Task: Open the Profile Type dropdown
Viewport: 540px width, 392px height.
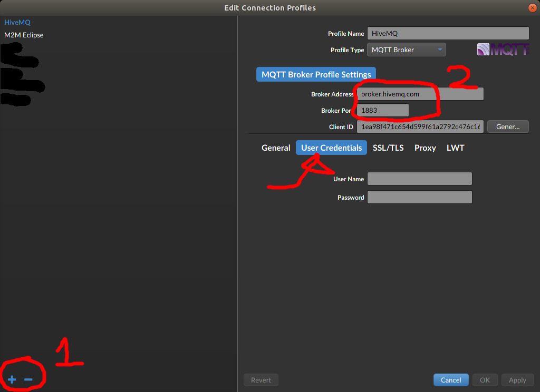Action: 407,50
